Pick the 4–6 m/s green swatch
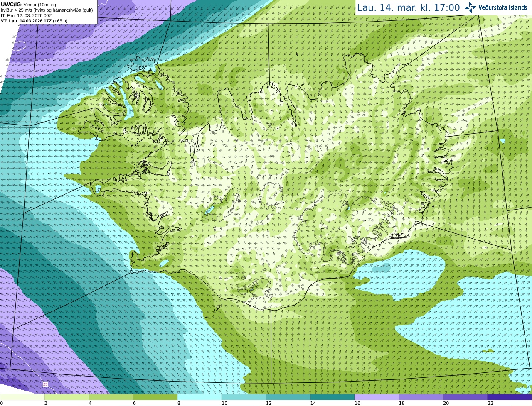Image resolution: width=532 pixels, height=406 pixels. 111,397
